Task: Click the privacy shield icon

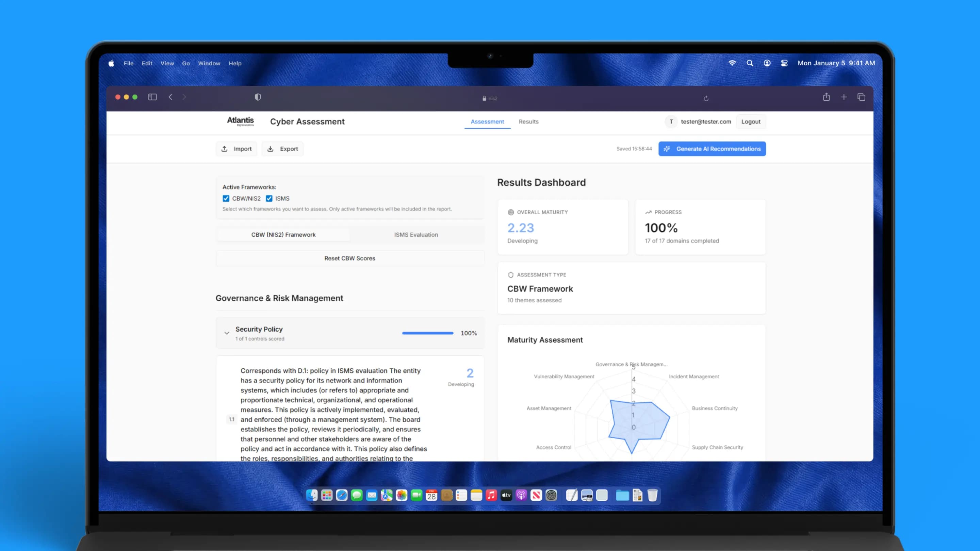Action: [258, 97]
